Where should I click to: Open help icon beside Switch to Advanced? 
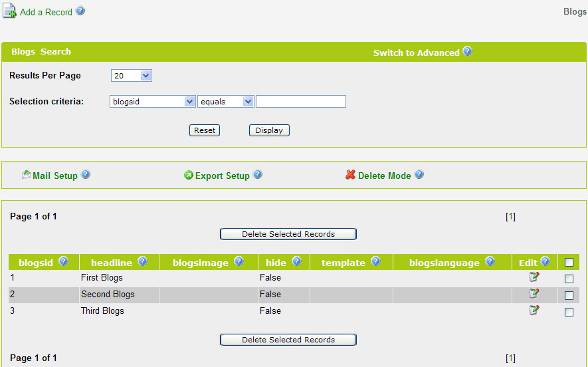[467, 51]
